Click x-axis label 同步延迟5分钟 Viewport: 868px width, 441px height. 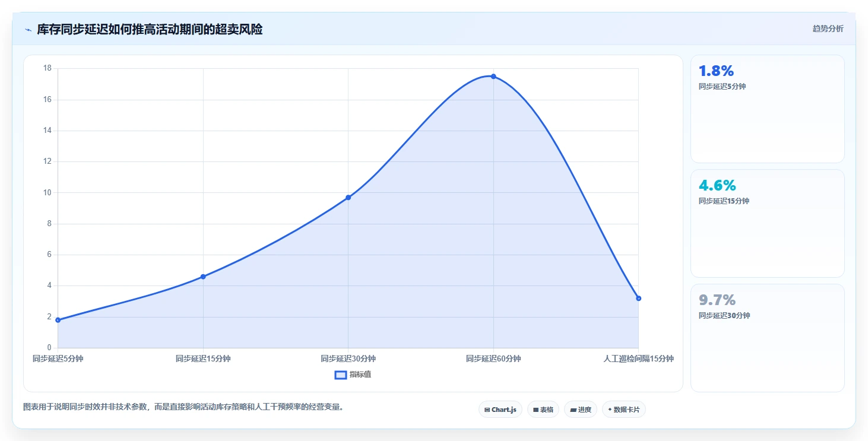point(58,358)
